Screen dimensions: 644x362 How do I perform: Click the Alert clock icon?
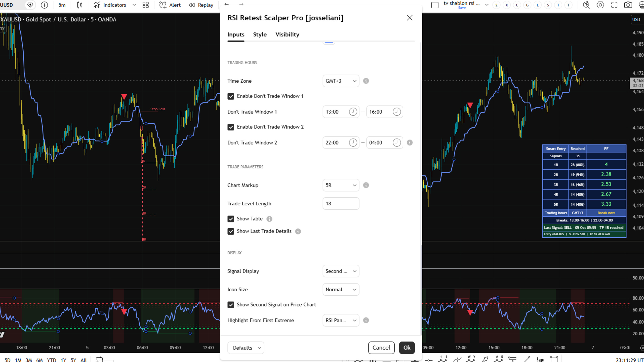pos(163,5)
